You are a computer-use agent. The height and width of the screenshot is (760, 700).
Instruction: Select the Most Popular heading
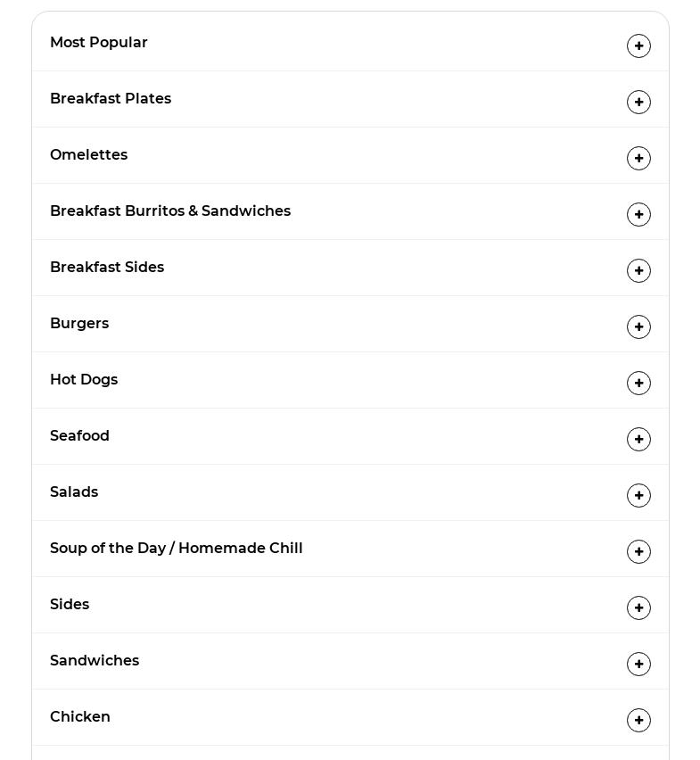[x=99, y=42]
